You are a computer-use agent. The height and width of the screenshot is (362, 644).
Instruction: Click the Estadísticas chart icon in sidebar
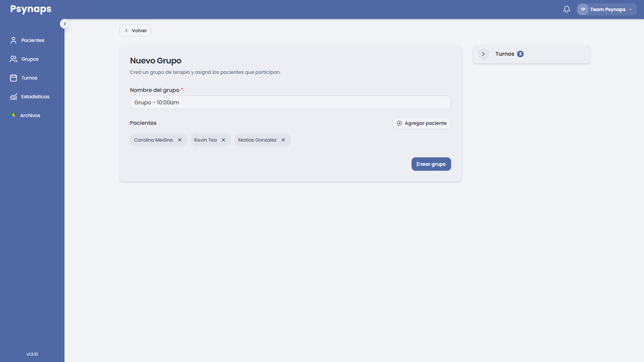pos(13,97)
